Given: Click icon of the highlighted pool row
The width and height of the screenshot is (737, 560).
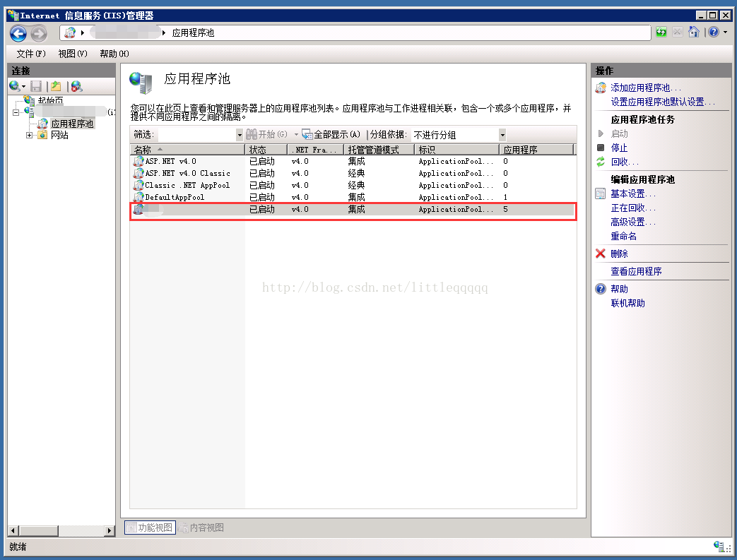Looking at the screenshot, I should (138, 210).
